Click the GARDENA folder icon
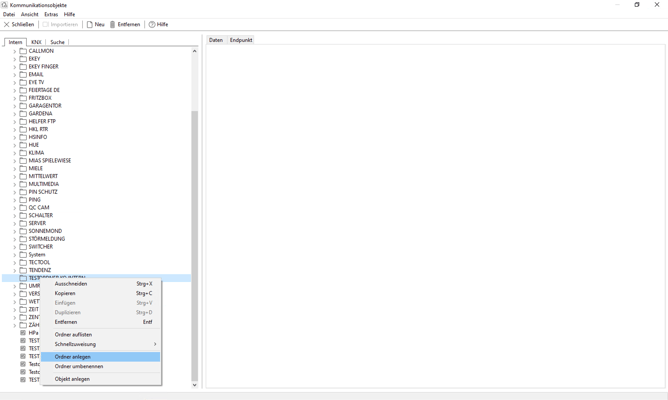668x400 pixels. [23, 114]
